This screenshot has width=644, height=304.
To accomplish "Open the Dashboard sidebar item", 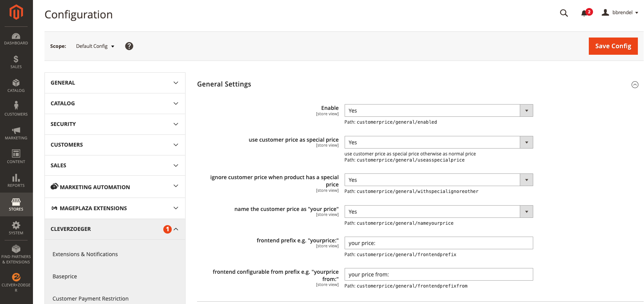I will (x=16, y=39).
